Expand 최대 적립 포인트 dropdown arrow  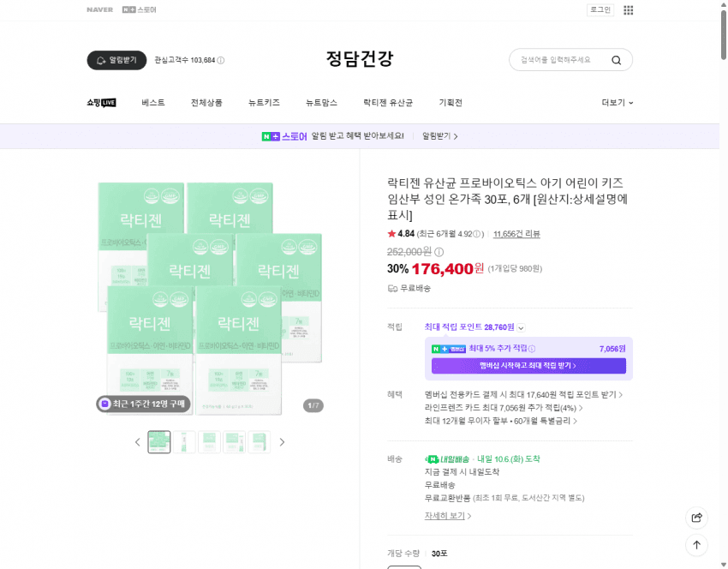click(x=521, y=328)
